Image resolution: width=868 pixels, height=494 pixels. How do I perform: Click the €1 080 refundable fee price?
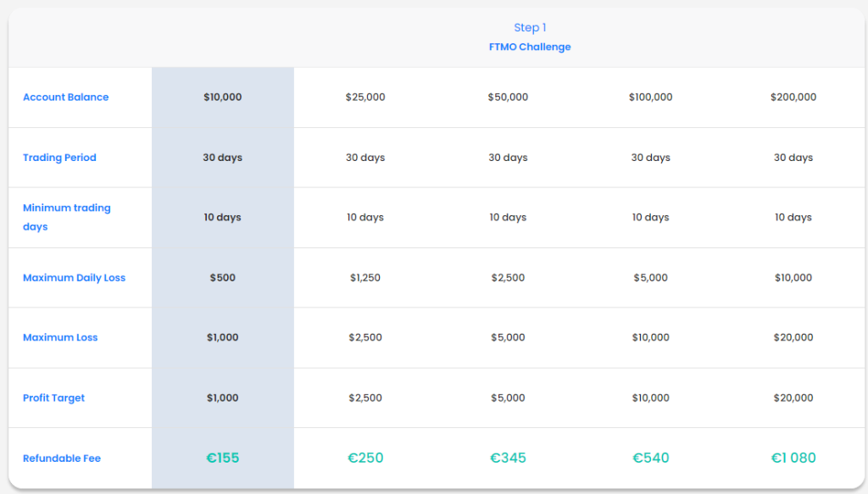[x=793, y=458]
